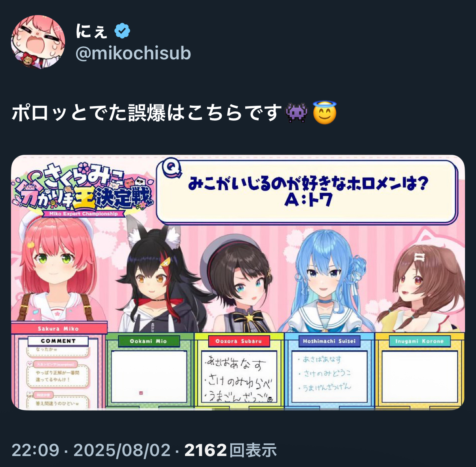Click the 2162 回表示 view count
This screenshot has height=467, width=476.
tap(230, 450)
